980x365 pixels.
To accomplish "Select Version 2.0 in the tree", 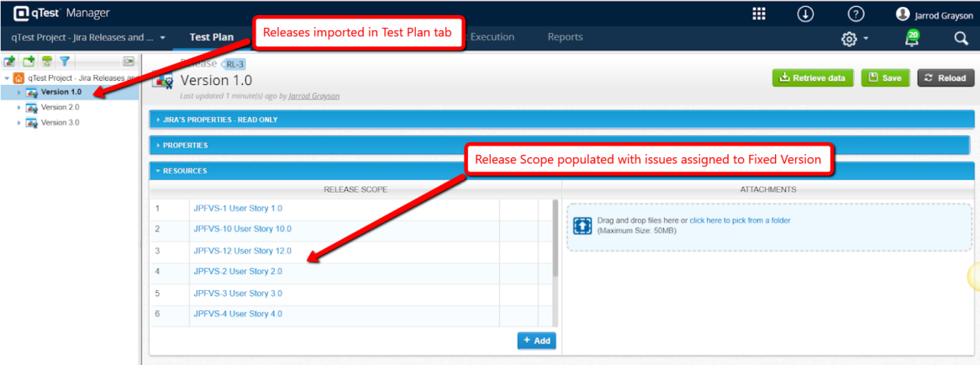I will 60,107.
